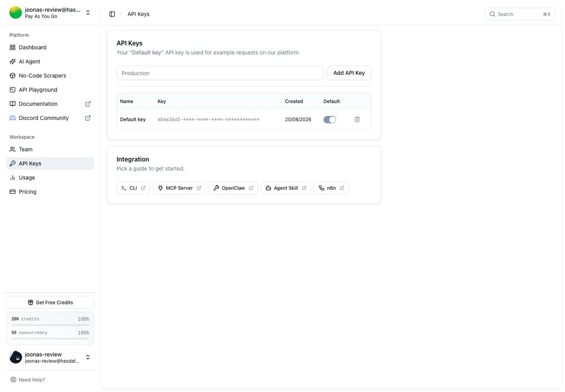Click the MCP Server plug icon
Viewport: 565px width, 392px height.
pyautogui.click(x=160, y=188)
